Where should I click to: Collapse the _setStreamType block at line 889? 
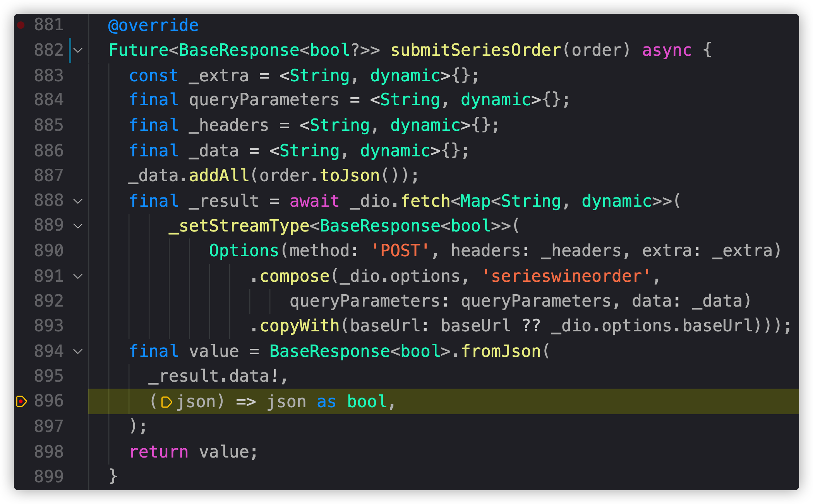[79, 226]
